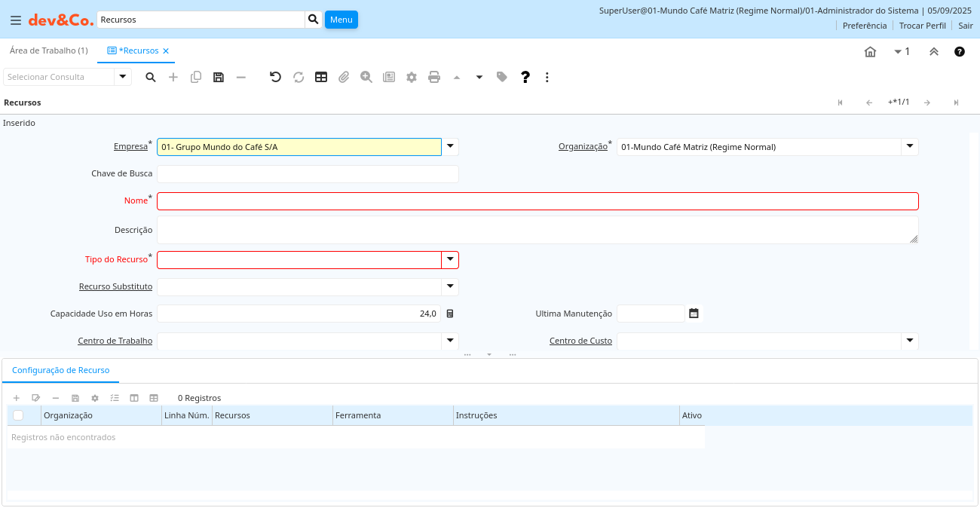Select the Configuração de Recurso tab
980x508 pixels.
(x=61, y=370)
